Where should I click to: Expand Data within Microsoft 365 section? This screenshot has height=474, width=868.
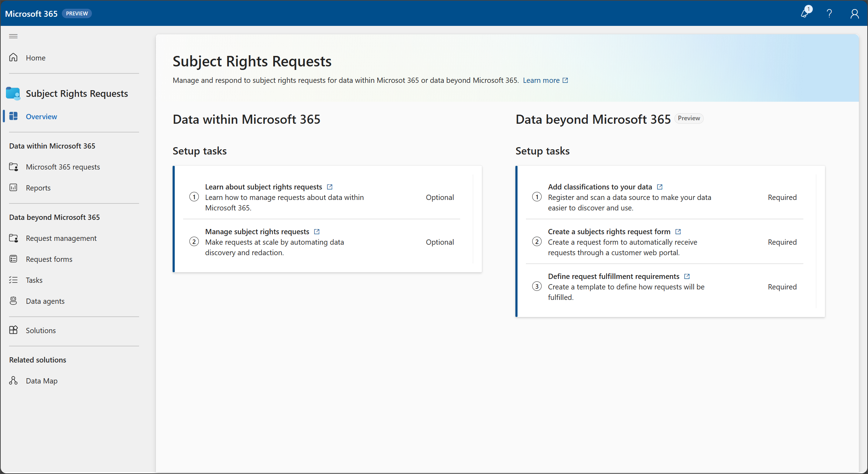click(52, 145)
